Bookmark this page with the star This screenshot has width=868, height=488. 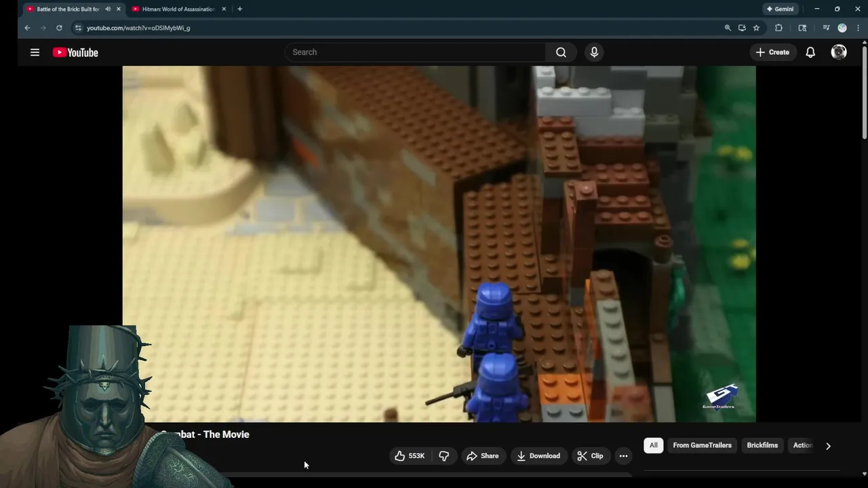[756, 28]
